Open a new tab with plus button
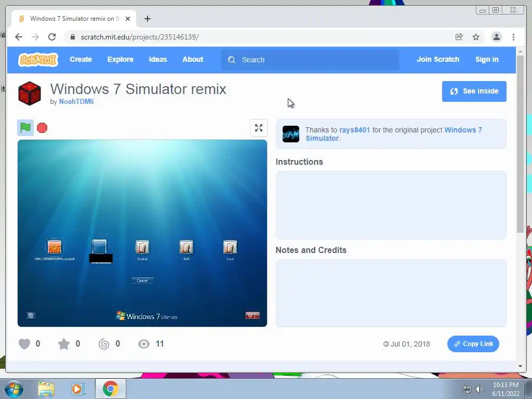532x399 pixels. pos(147,19)
